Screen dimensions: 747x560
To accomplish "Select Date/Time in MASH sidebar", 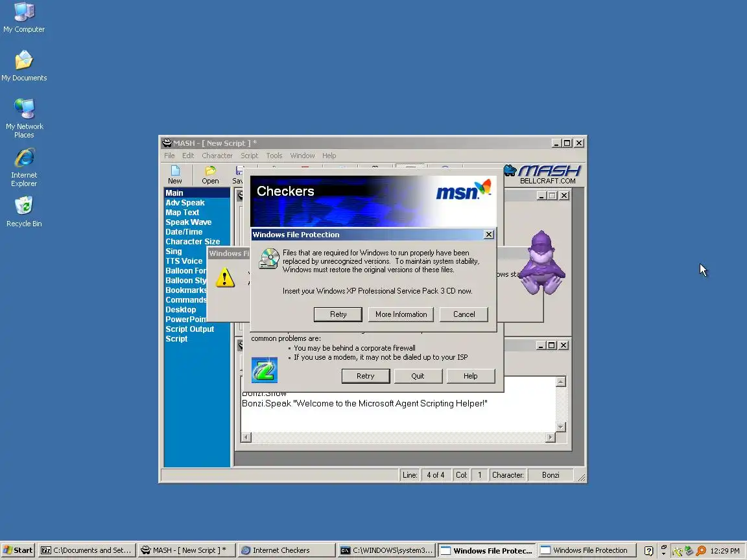I will tap(184, 232).
